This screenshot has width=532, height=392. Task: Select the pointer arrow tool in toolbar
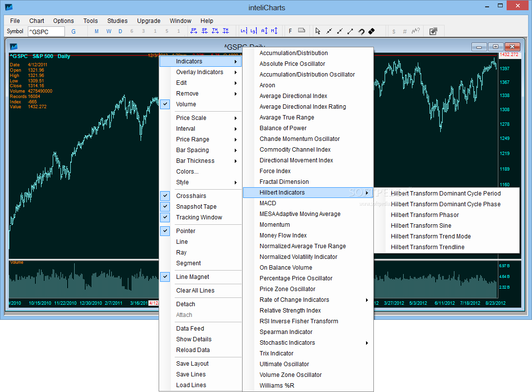point(318,31)
